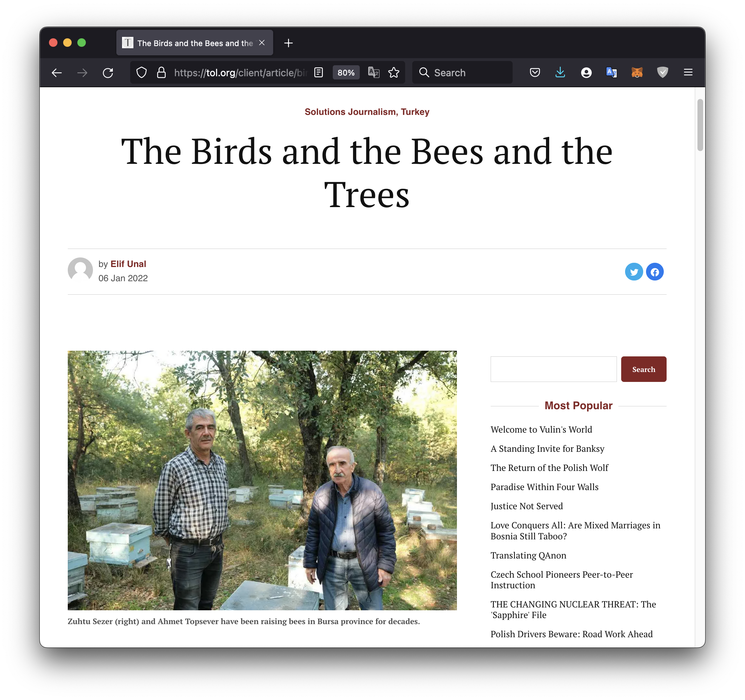Open The Return of the Polish Wolf

coord(550,468)
